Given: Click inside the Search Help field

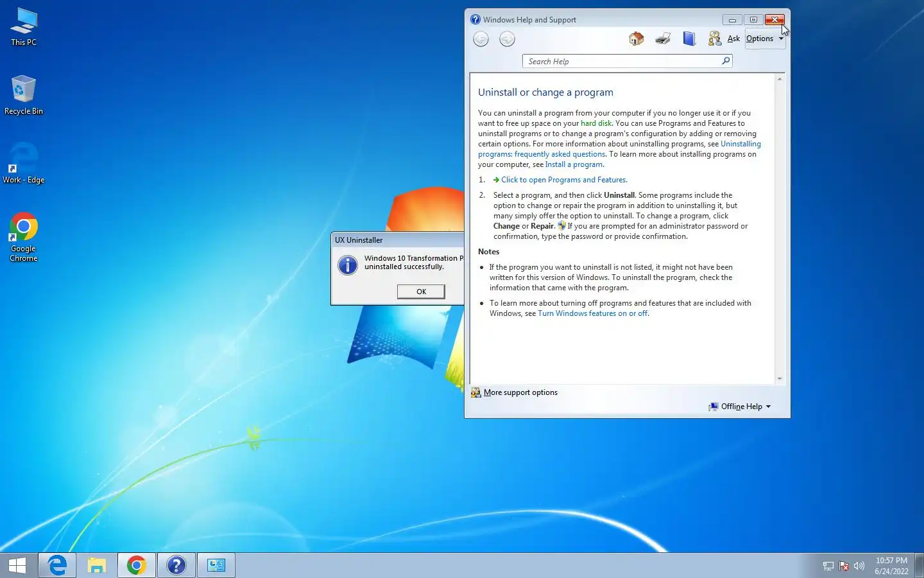Looking at the screenshot, I should coord(621,61).
